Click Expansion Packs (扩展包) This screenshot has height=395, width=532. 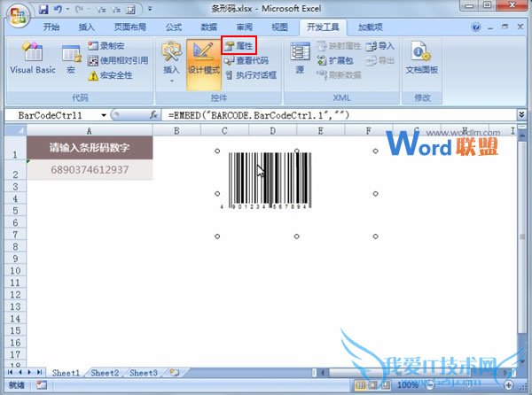click(335, 60)
